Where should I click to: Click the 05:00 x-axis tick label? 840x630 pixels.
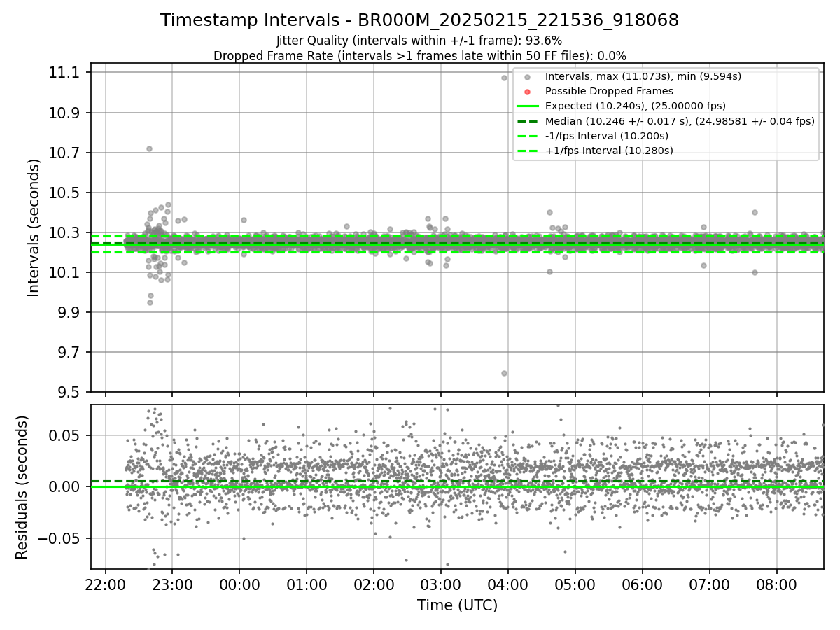(x=575, y=584)
